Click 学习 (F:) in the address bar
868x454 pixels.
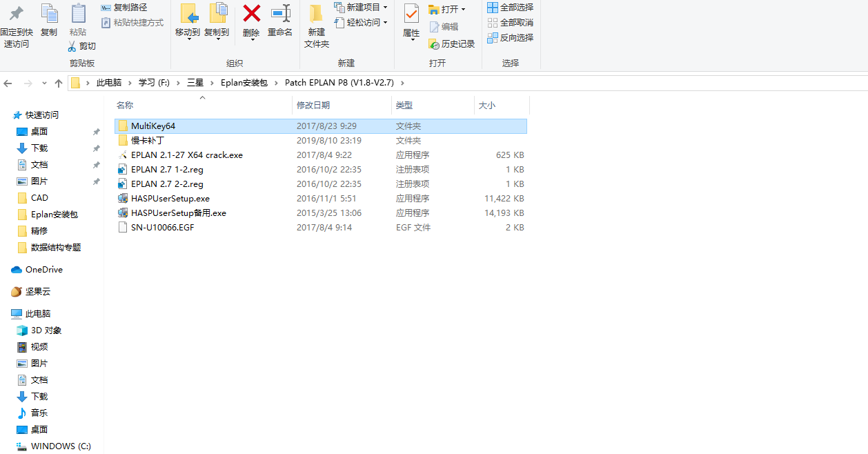154,83
